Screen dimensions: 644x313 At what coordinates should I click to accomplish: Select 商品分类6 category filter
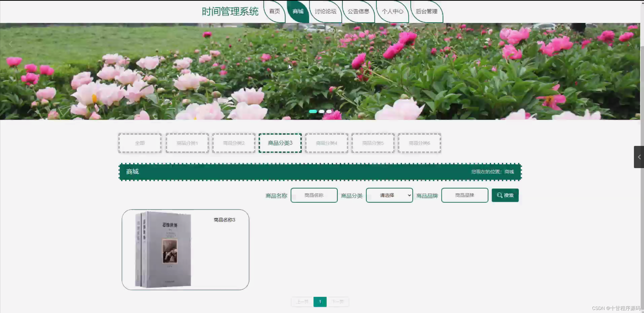(419, 143)
